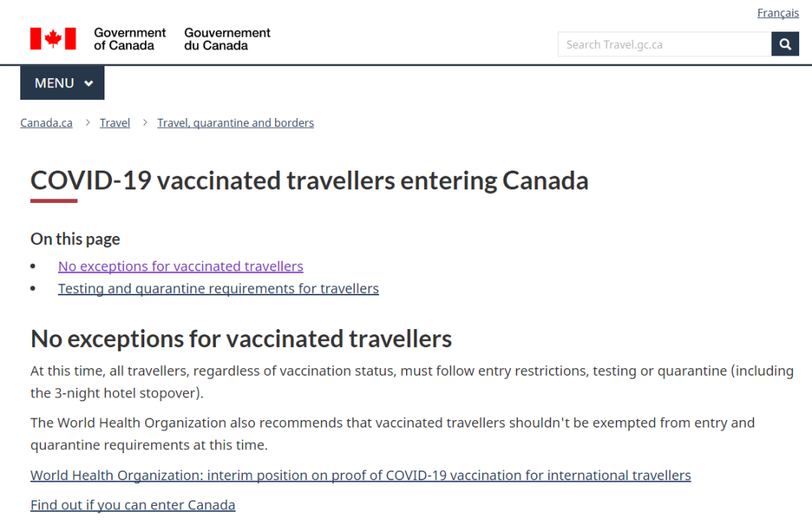The image size is (812, 532).
Task: Switch language to Français
Action: click(x=778, y=13)
